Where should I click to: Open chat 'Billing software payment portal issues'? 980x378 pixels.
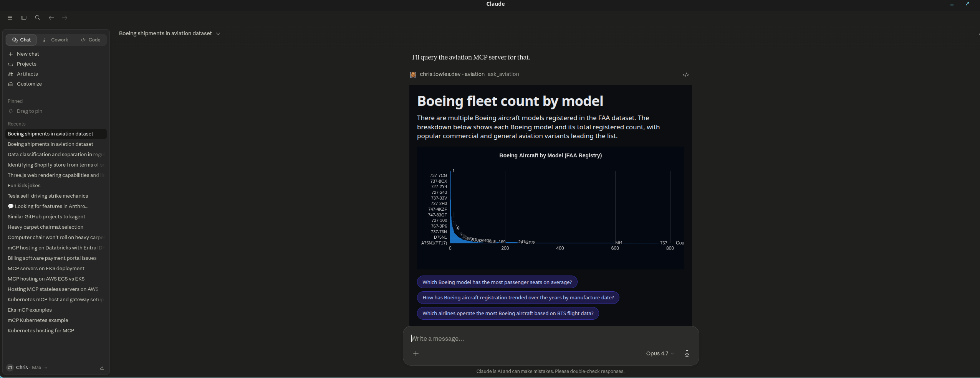pos(56,258)
